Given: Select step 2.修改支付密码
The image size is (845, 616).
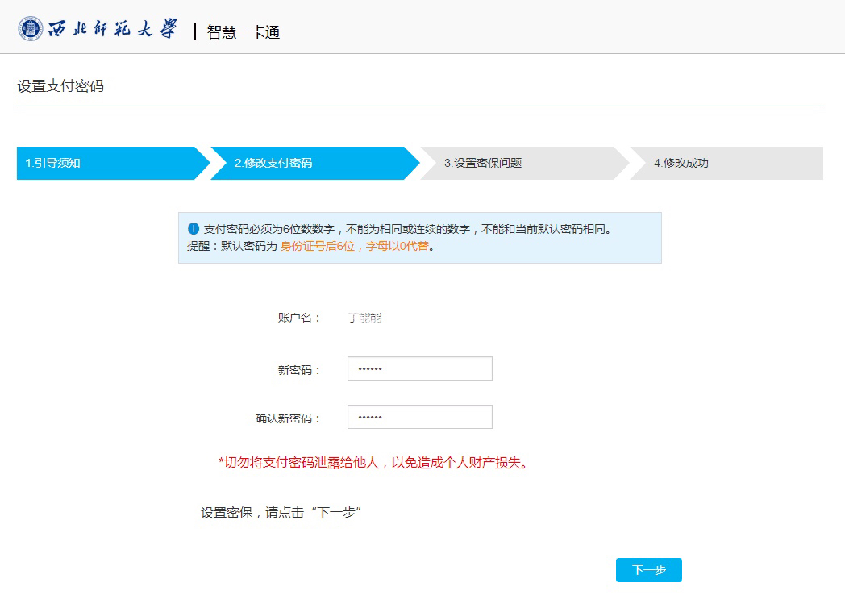Looking at the screenshot, I should click(x=273, y=163).
